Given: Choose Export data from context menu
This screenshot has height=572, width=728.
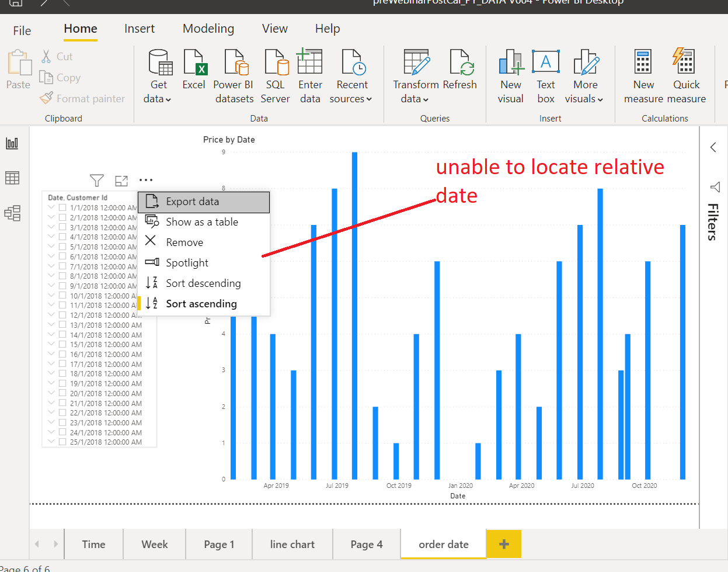Looking at the screenshot, I should 204,202.
